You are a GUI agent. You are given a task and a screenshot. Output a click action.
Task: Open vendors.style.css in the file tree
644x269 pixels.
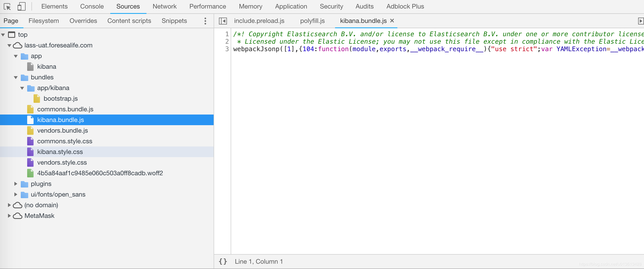coord(62,162)
